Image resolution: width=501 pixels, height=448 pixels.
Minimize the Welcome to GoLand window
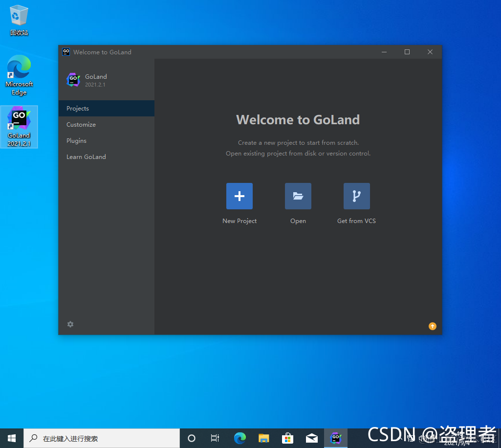tap(384, 52)
